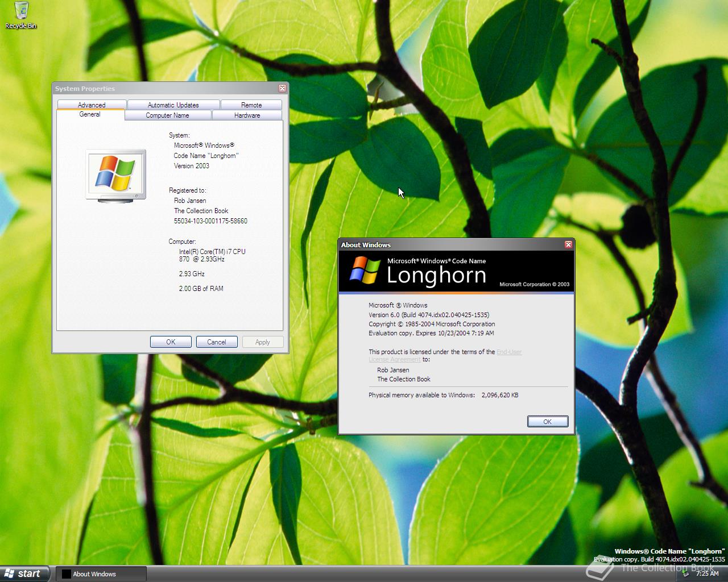Click "Microsoft Corporation © 2003" banner text
The image size is (728, 582).
535,284
